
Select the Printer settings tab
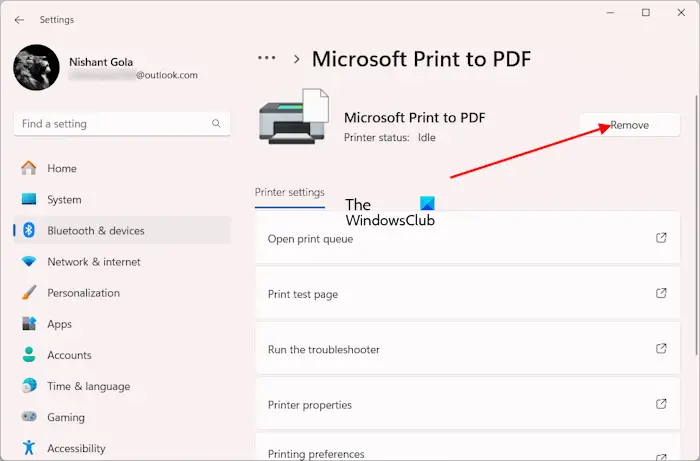pos(289,193)
